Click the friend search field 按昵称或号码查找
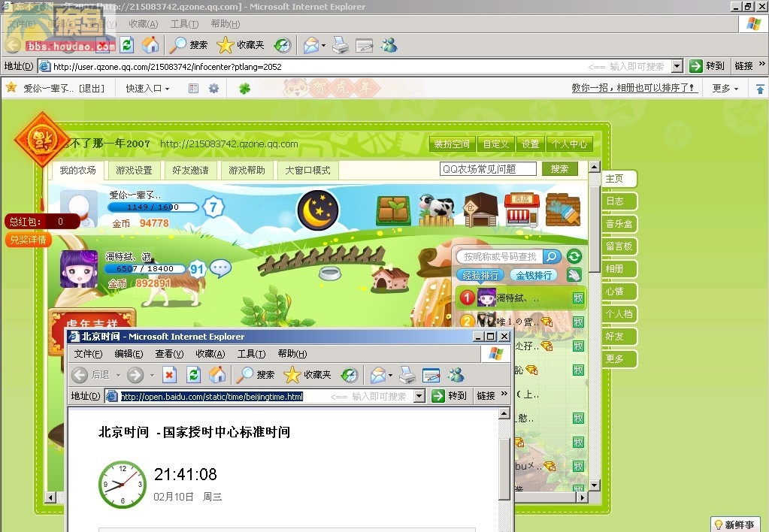Image resolution: width=769 pixels, height=532 pixels. coord(499,256)
